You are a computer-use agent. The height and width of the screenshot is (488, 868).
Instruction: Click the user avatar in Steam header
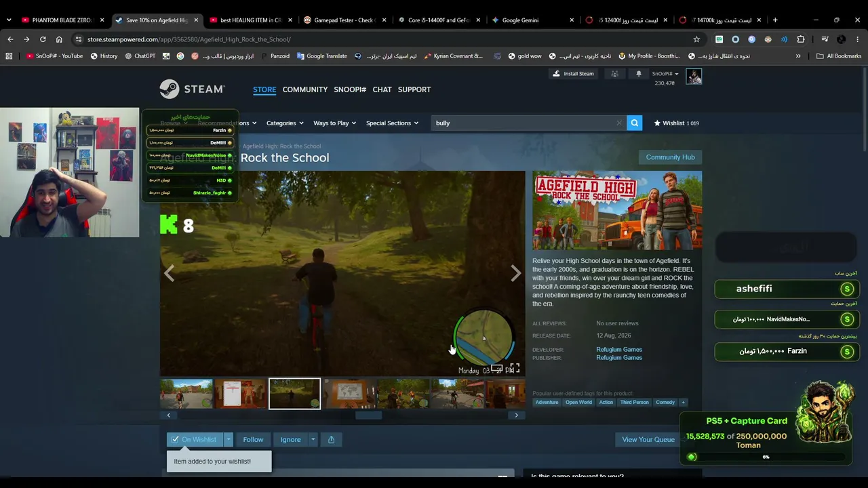point(694,77)
